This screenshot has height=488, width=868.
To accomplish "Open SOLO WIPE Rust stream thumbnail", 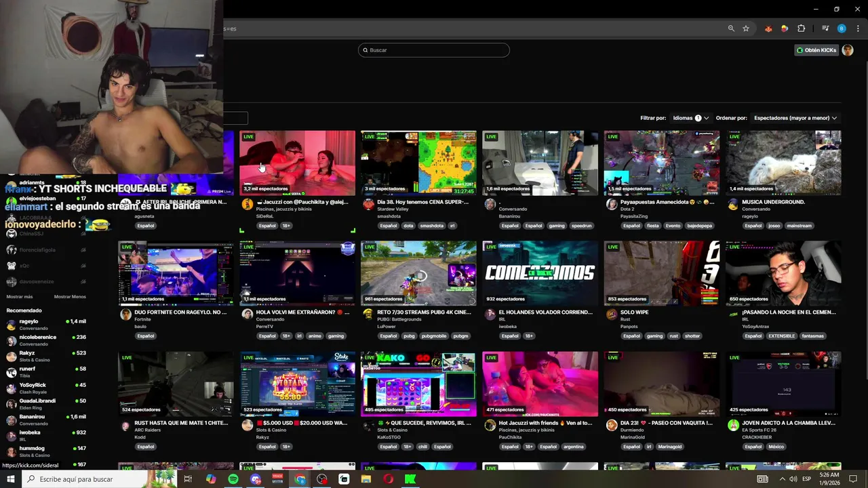I will tap(662, 273).
